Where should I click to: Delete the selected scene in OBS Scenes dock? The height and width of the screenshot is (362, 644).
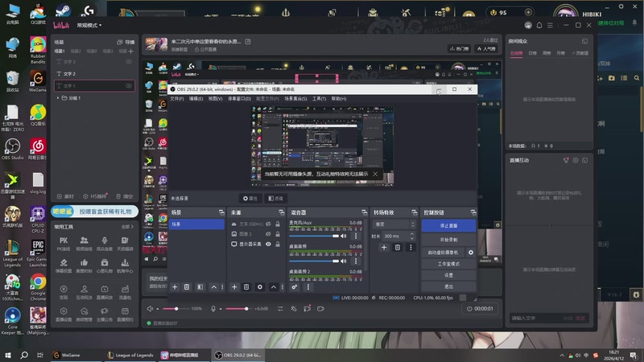point(187,287)
